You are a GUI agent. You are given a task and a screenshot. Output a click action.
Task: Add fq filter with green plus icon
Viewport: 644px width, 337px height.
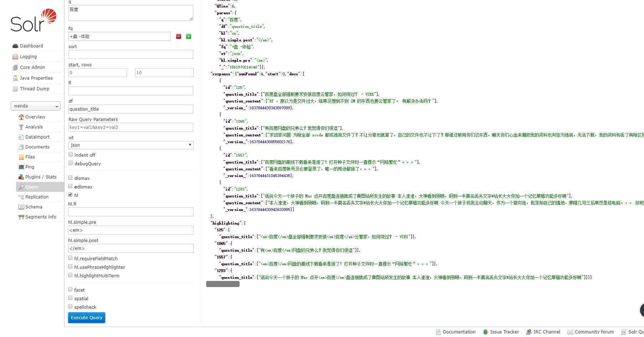[189, 36]
